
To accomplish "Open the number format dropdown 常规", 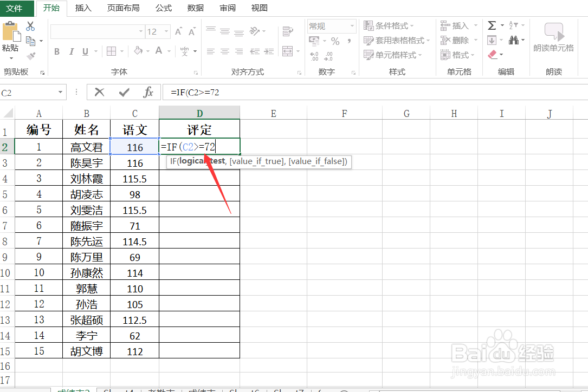I will [x=352, y=26].
